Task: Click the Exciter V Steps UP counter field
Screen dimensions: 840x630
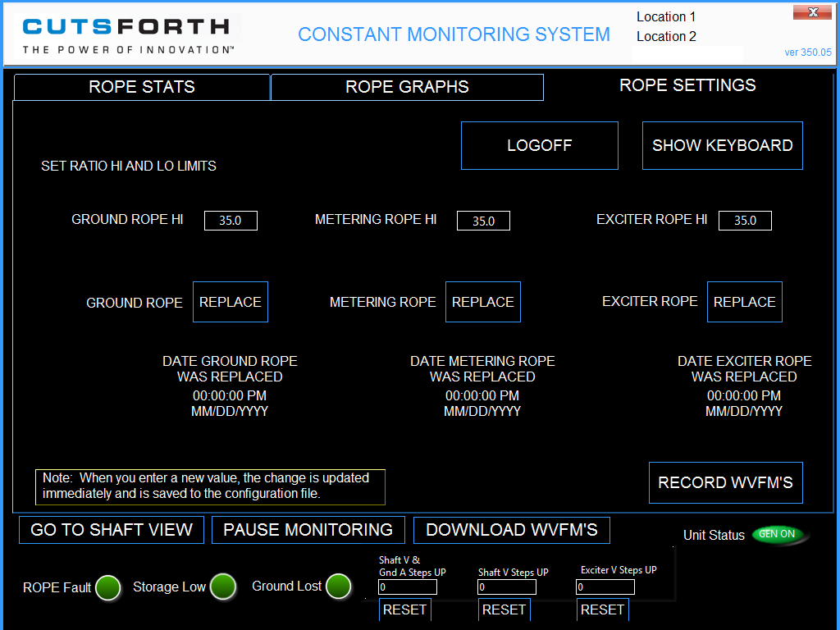Action: click(605, 587)
